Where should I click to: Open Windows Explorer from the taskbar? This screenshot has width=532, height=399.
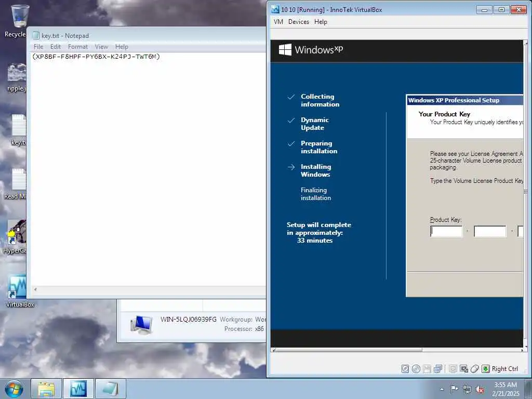(46, 389)
